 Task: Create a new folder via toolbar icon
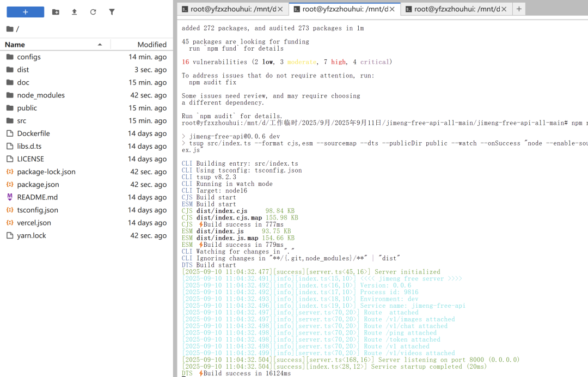56,11
